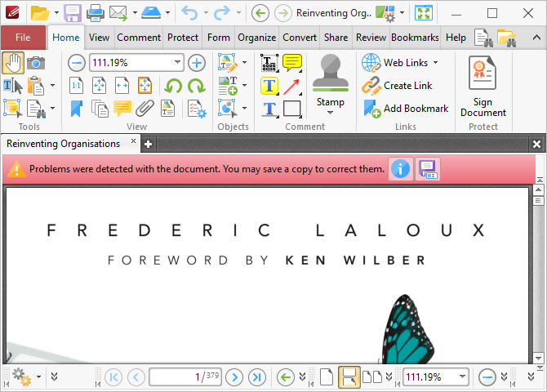Open Sign Document
Viewport: 547px width, 392px height.
483,87
